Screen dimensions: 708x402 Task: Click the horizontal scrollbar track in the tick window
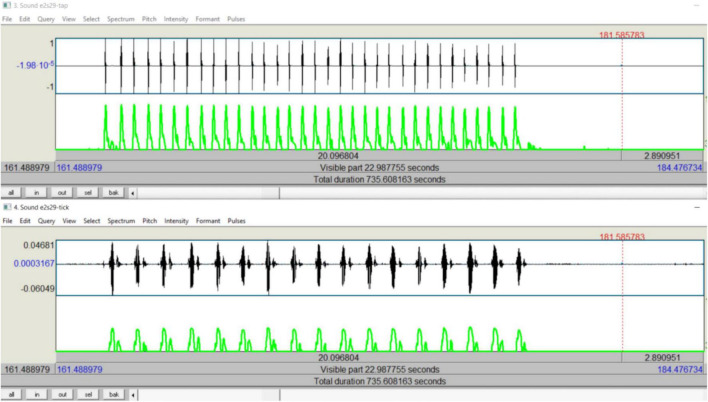click(420, 394)
